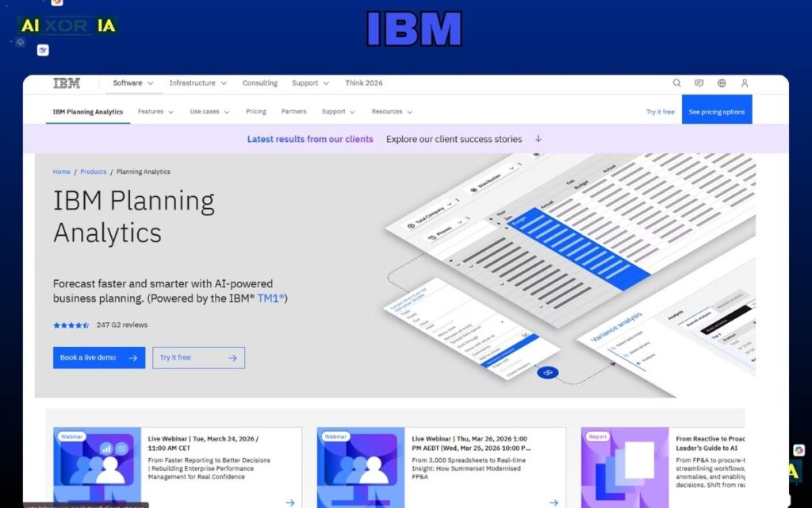Open the user account profile icon
The image size is (812, 508).
point(744,83)
